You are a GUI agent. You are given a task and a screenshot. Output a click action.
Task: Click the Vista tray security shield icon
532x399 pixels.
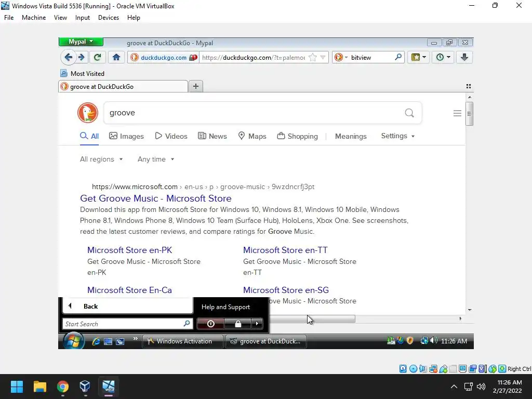(410, 341)
